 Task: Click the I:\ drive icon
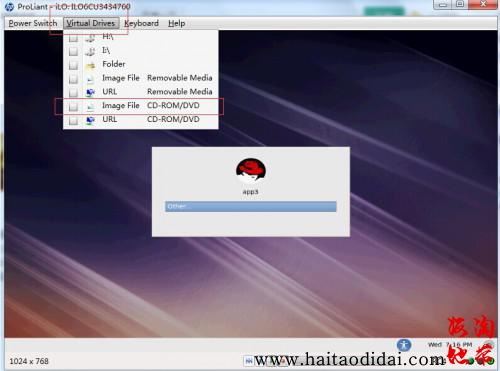pos(90,52)
